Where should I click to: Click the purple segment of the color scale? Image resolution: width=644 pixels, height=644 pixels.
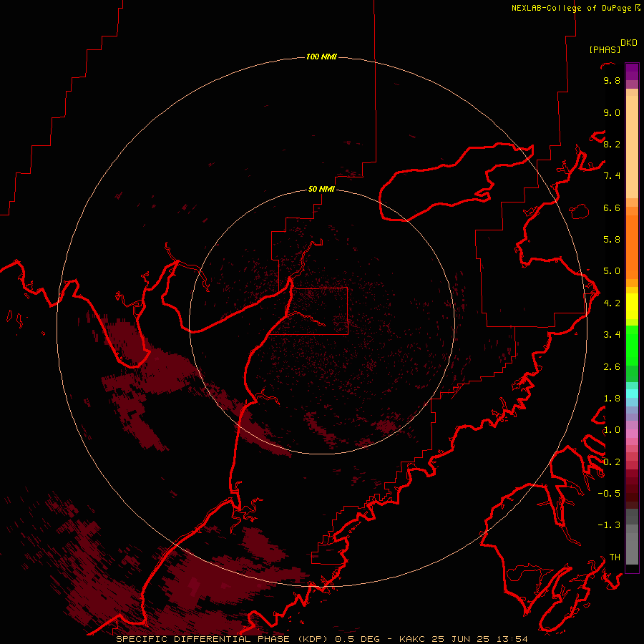[632, 72]
